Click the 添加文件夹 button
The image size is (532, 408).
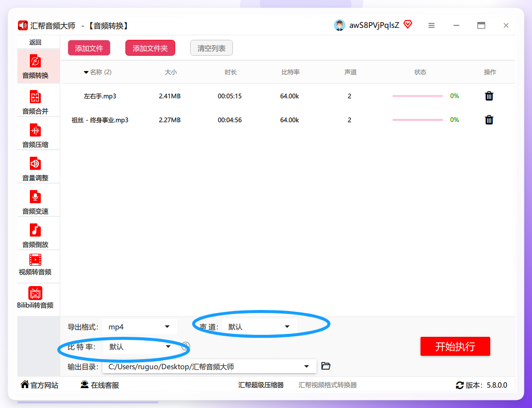click(150, 48)
